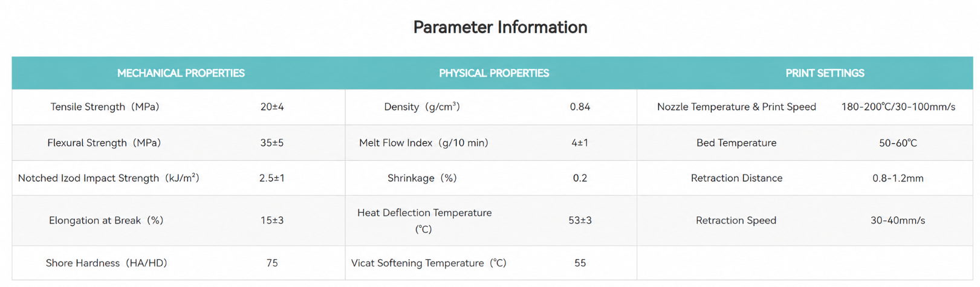Click the Shore Hardness (HA/HD) label

pyautogui.click(x=106, y=263)
